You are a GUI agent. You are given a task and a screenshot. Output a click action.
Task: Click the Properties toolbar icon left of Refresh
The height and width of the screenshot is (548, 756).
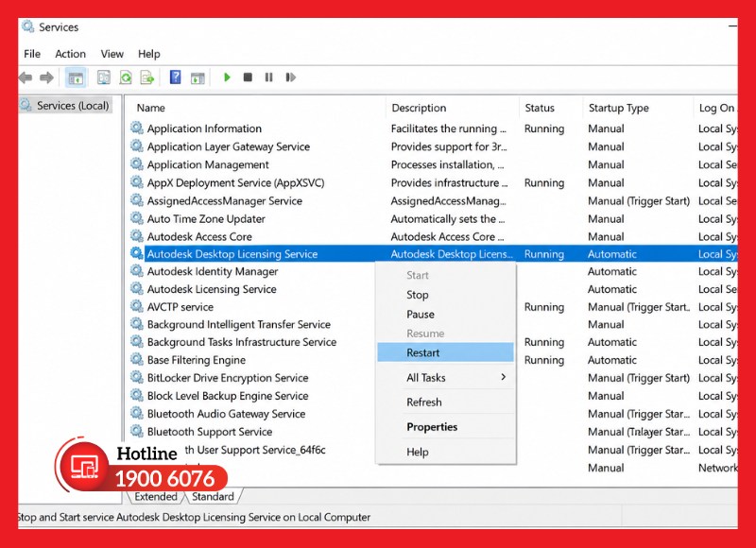104,77
